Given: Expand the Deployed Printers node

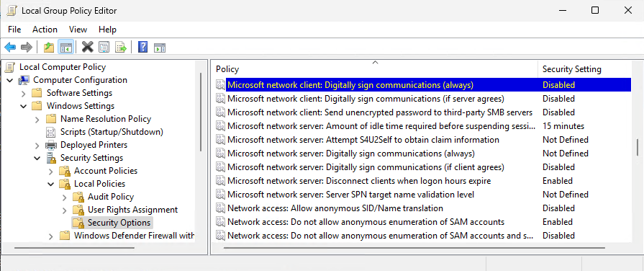Looking at the screenshot, I should point(37,145).
